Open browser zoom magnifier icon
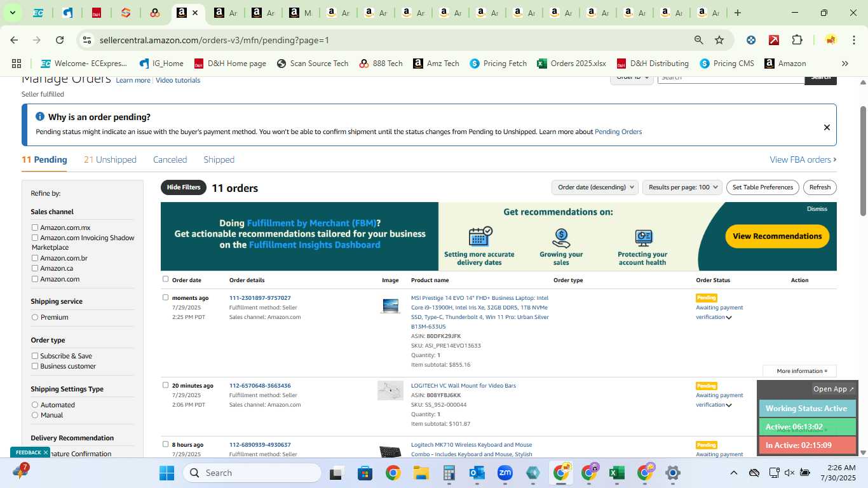The image size is (868, 488). [x=699, y=40]
